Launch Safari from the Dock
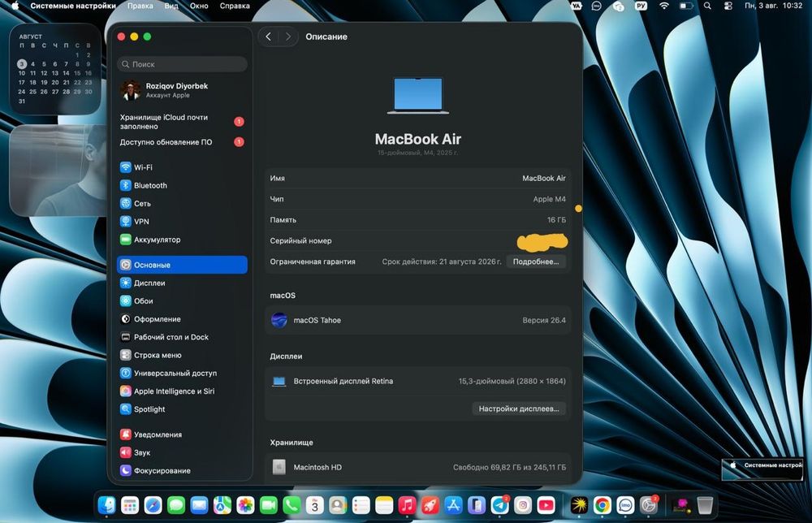Screen dimensions: 812x523 coord(153,505)
